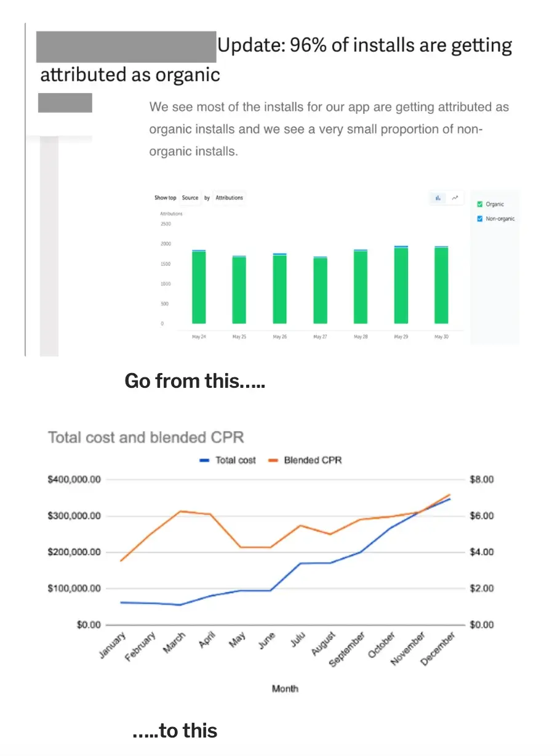Open the post titled 96% installs organic
Viewport: 560px width, 756px height.
point(276,60)
